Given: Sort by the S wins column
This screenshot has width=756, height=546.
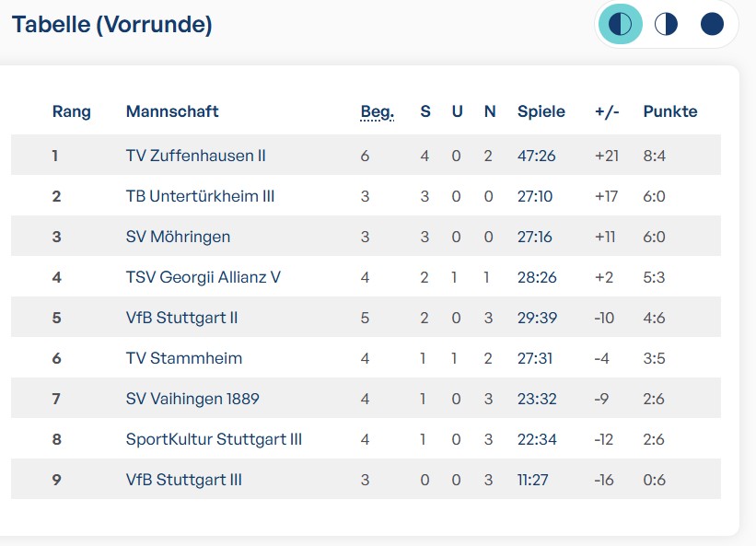Looking at the screenshot, I should tap(425, 111).
